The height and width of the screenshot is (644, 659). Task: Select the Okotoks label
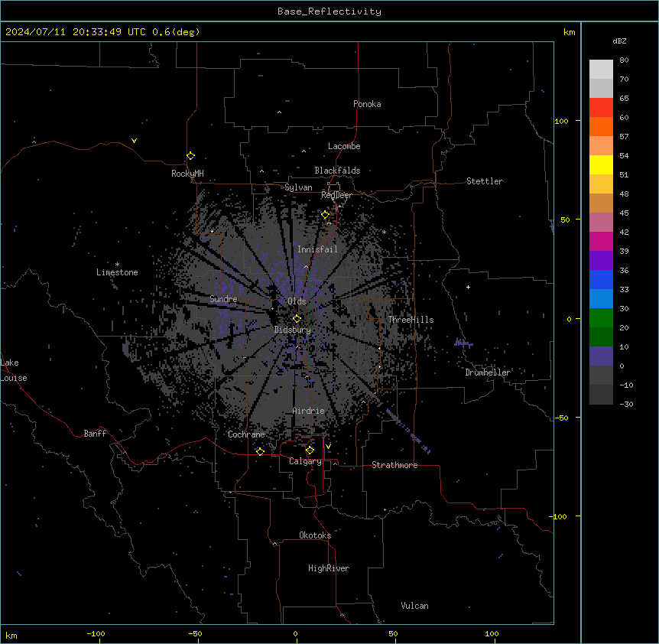tap(315, 535)
